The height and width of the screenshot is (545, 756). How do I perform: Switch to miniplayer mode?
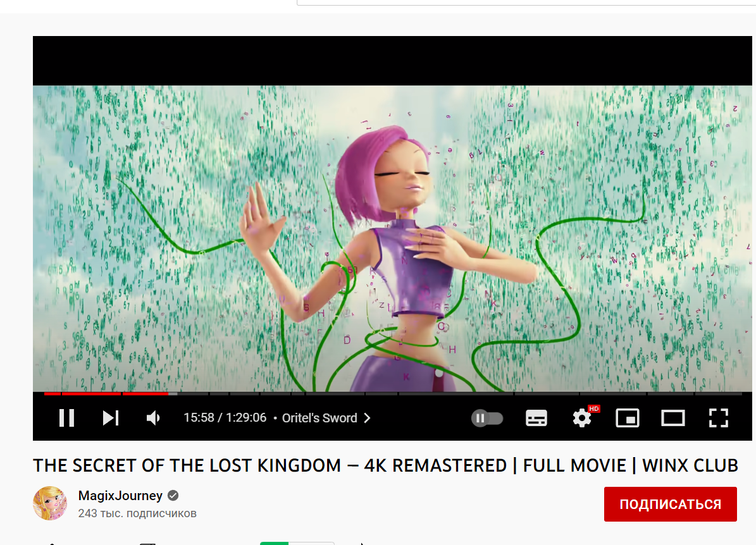(628, 418)
